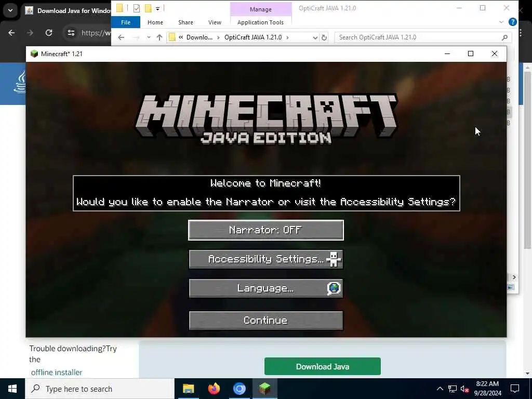This screenshot has width=532, height=399.
Task: Click the browser site information icon
Action: click(71, 33)
